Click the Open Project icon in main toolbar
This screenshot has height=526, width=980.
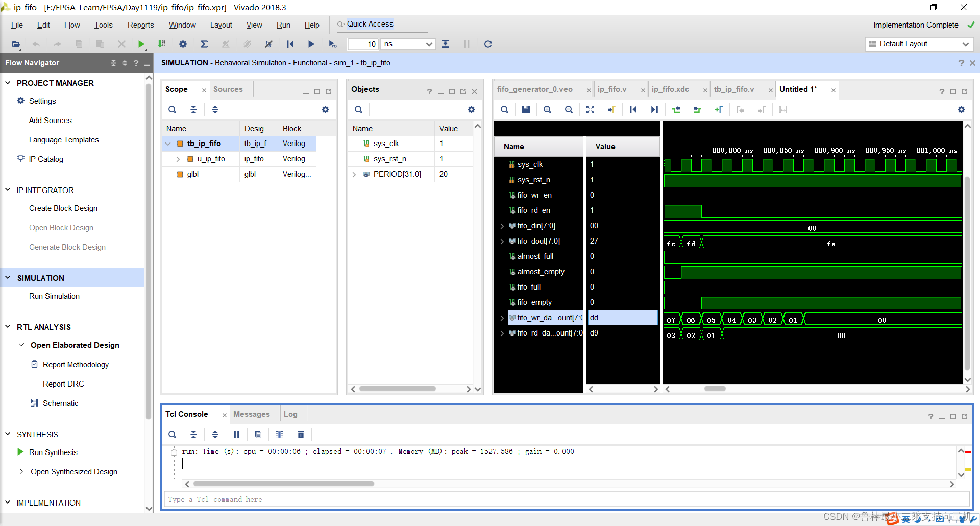click(16, 44)
